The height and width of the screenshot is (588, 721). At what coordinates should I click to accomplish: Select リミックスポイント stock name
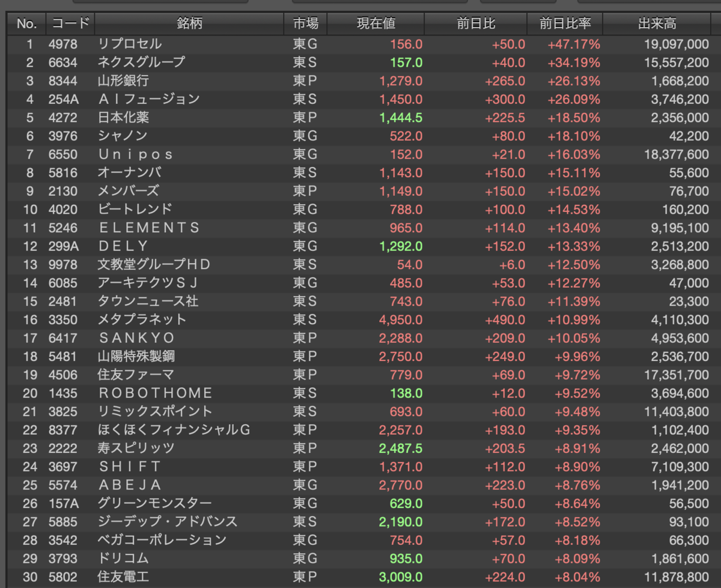[x=155, y=411]
